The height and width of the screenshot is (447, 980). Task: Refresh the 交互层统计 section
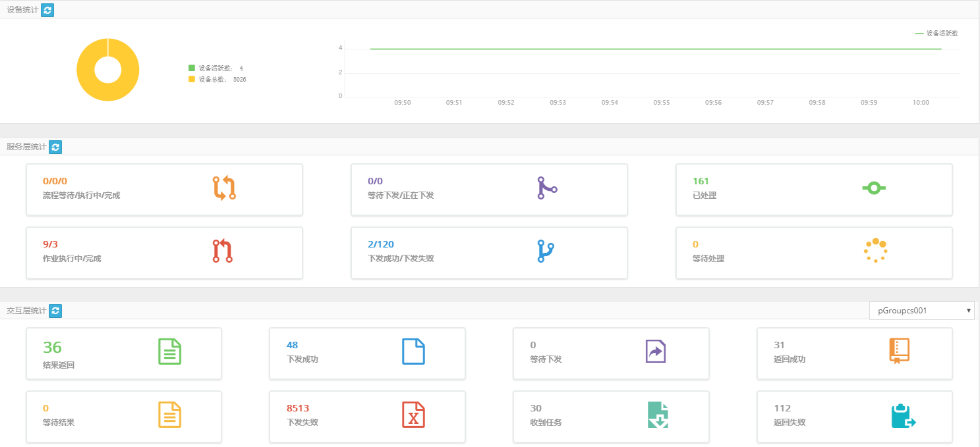pyautogui.click(x=55, y=311)
